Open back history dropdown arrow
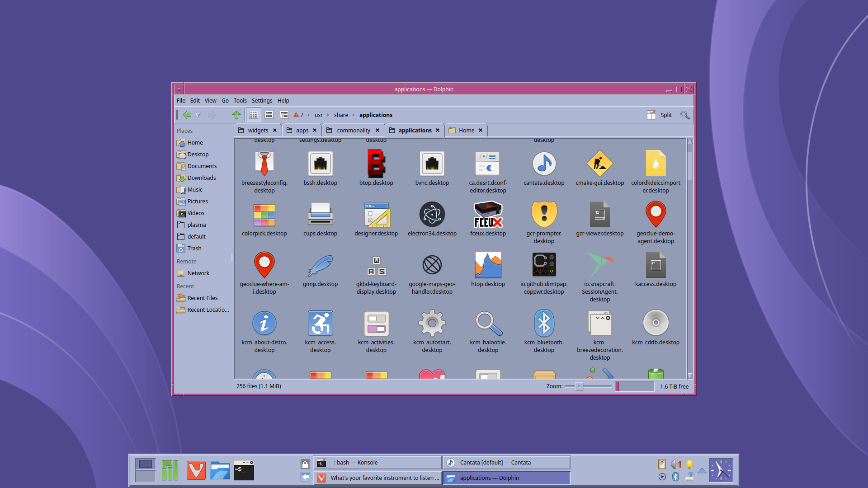 198,115
